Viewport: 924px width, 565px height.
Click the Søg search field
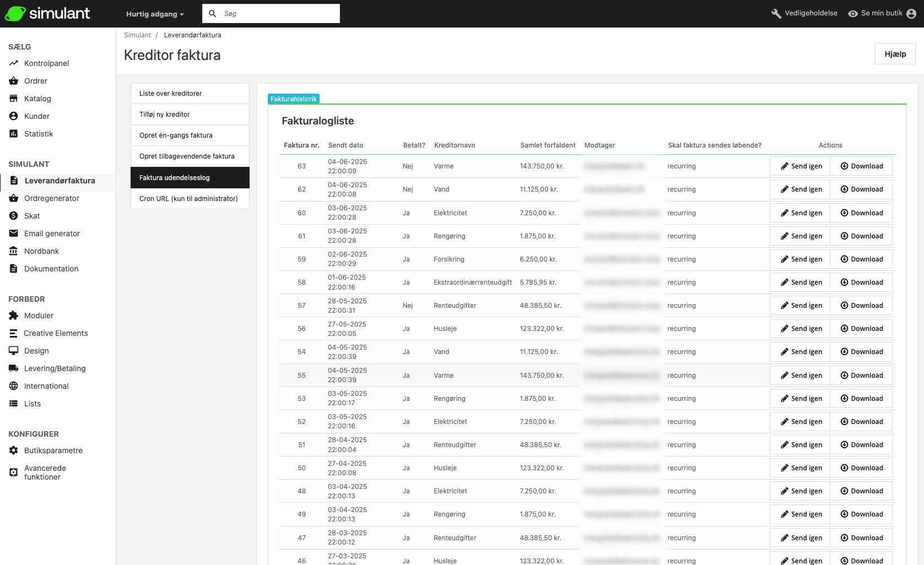coord(278,14)
